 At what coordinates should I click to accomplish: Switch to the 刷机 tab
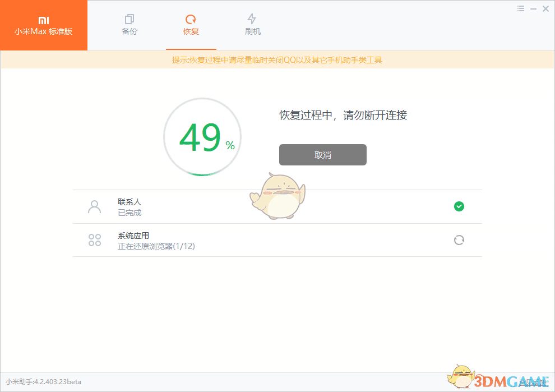coord(252,24)
